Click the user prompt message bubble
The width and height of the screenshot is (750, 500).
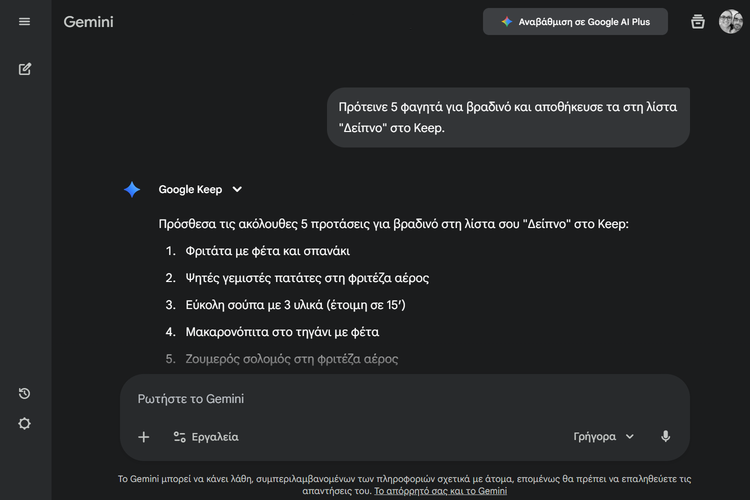[509, 116]
